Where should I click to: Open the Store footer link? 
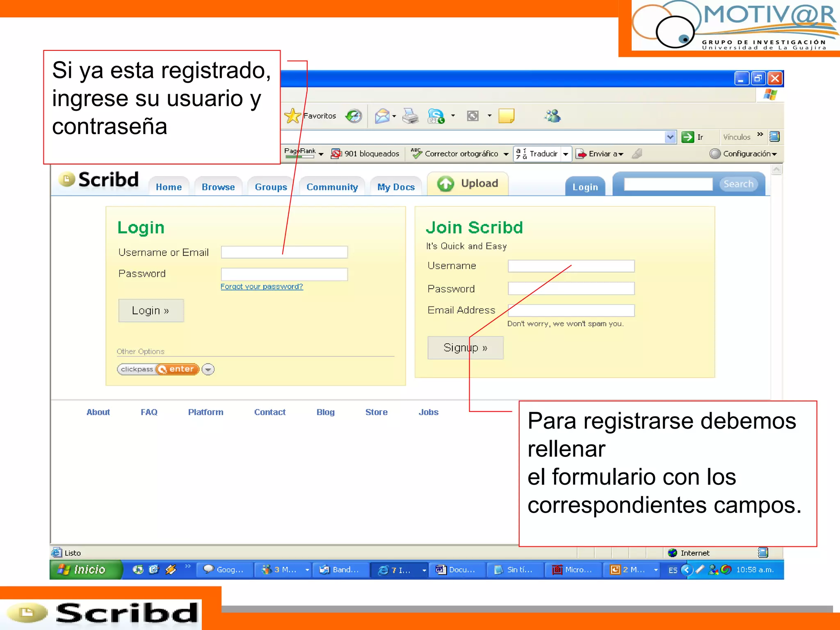click(x=376, y=412)
